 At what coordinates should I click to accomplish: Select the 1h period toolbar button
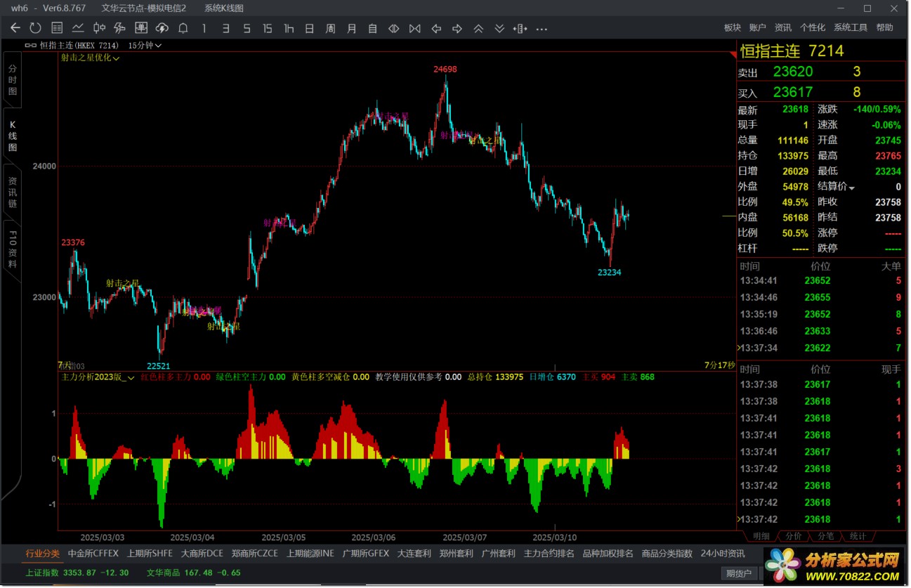(289, 29)
